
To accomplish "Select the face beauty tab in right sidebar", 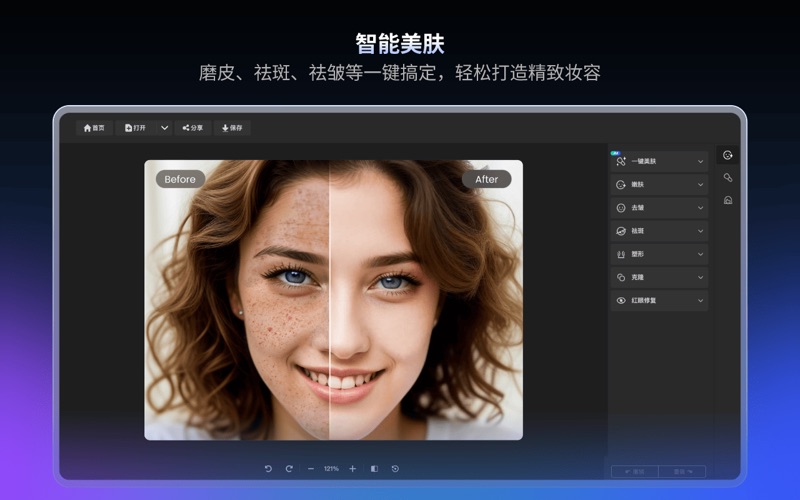I will tap(728, 155).
